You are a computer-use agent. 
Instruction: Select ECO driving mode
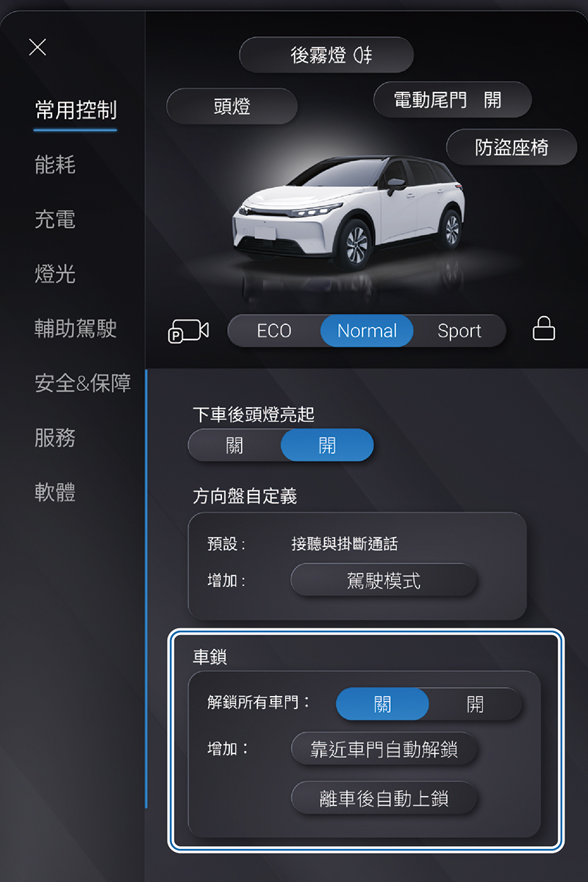coord(274,331)
